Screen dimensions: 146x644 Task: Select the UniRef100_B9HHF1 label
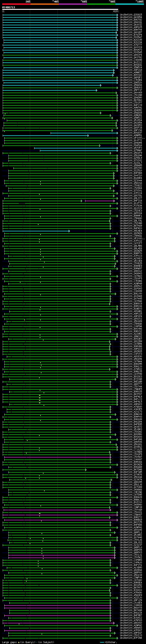tap(131, 216)
